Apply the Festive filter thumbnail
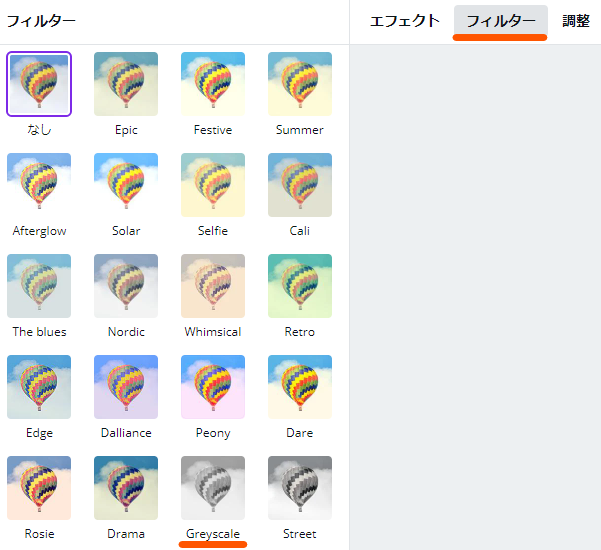 213,84
